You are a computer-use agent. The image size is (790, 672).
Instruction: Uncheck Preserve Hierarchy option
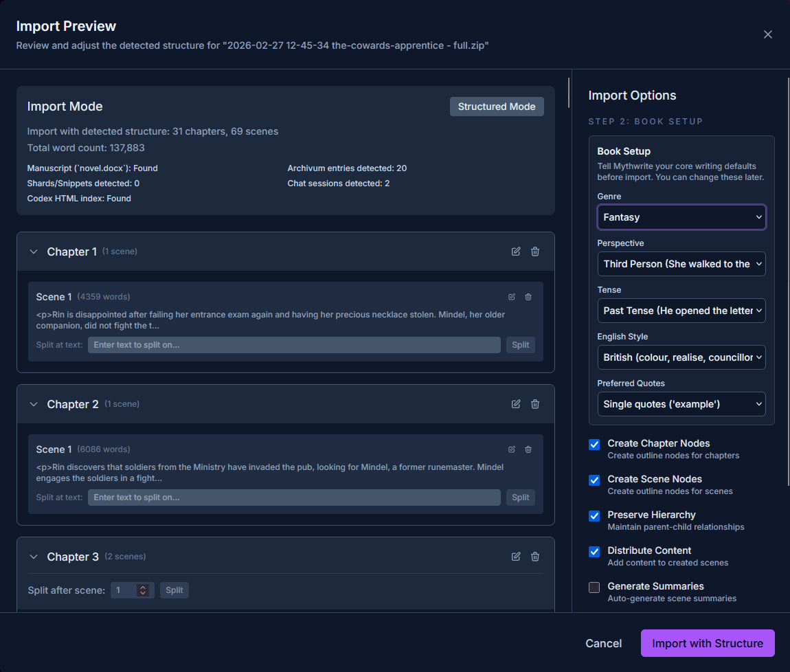pyautogui.click(x=594, y=516)
